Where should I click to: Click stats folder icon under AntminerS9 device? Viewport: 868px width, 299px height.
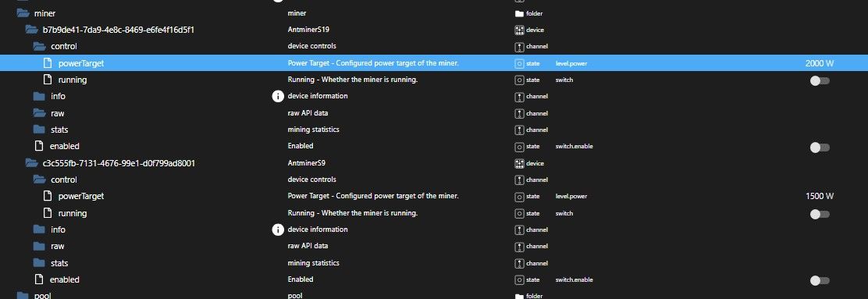click(39, 262)
